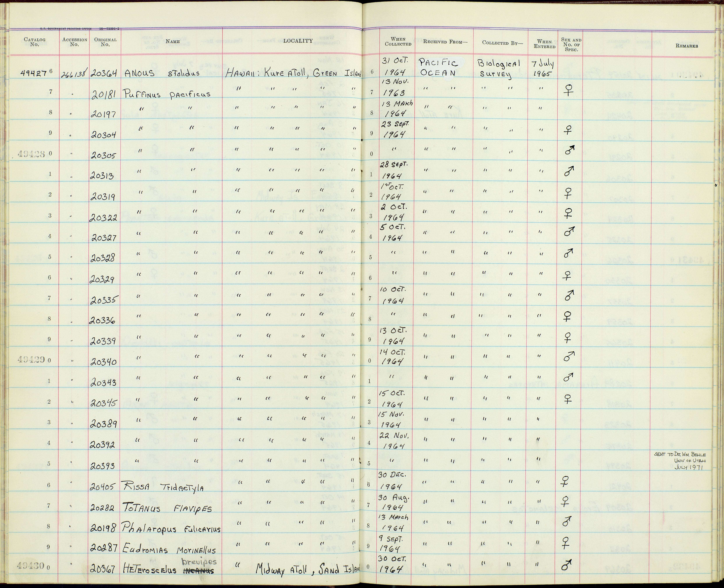This screenshot has height=588, width=724.
Task: Click the '30 Dec. 1964' collection date
Action: pos(391,481)
